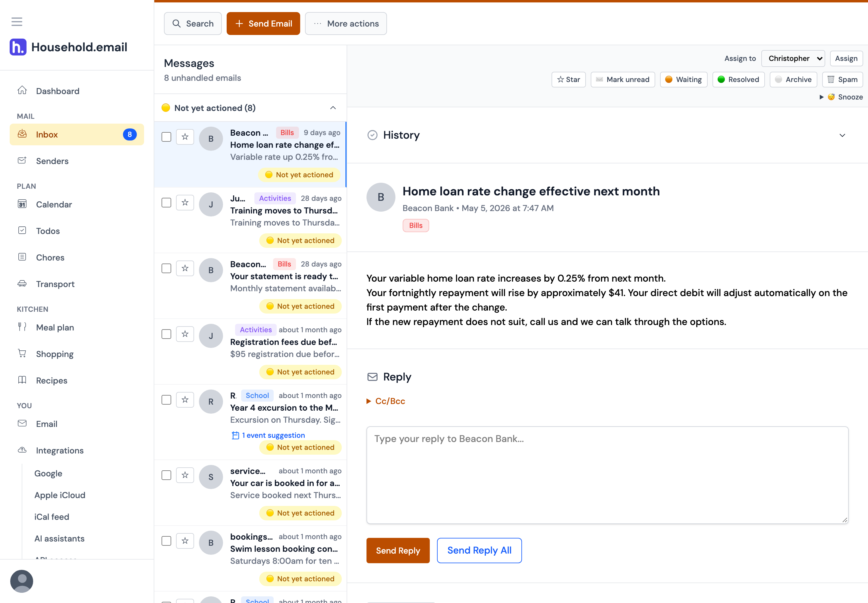Tick the checkbox for the Training moves email

pyautogui.click(x=166, y=203)
